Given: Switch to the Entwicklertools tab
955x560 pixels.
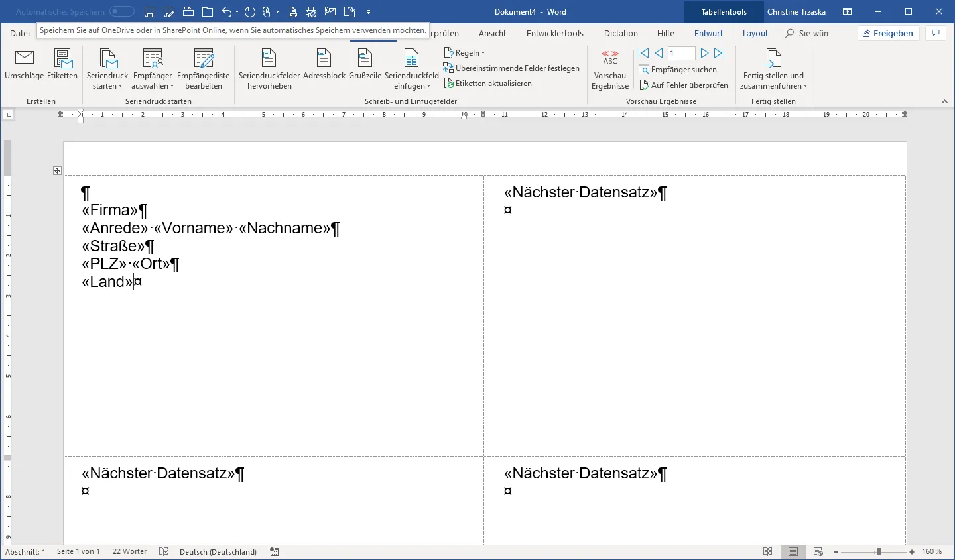Looking at the screenshot, I should tap(554, 33).
